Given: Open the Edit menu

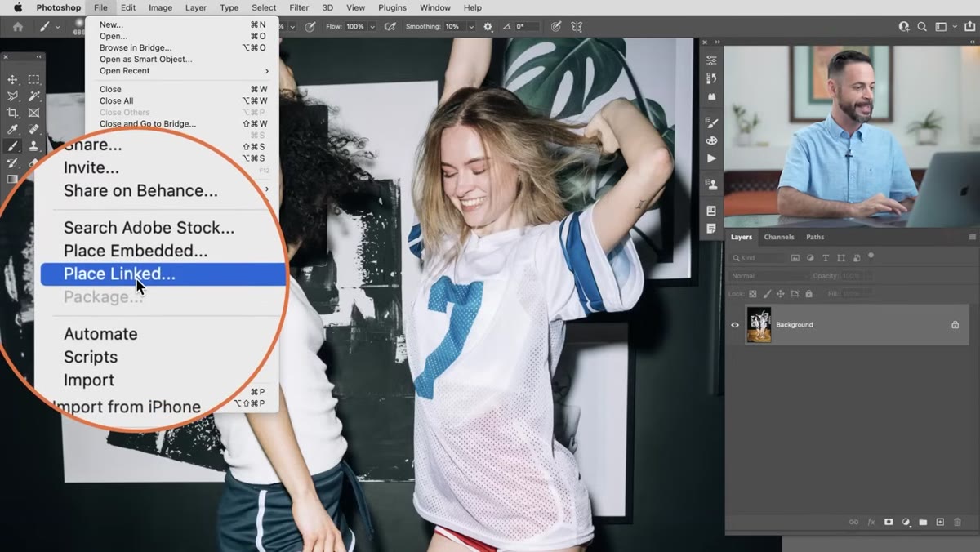Looking at the screenshot, I should 128,7.
